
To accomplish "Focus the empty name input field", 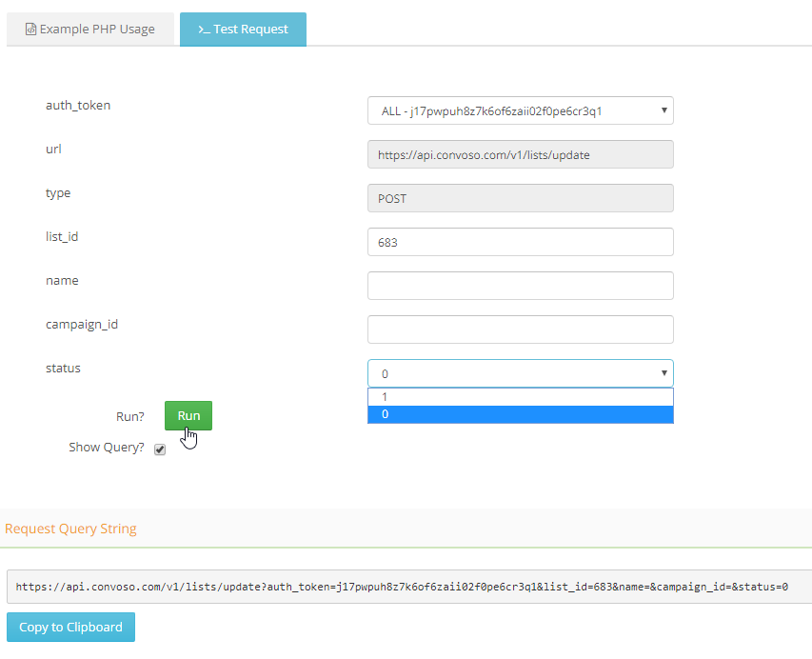I will [x=520, y=286].
